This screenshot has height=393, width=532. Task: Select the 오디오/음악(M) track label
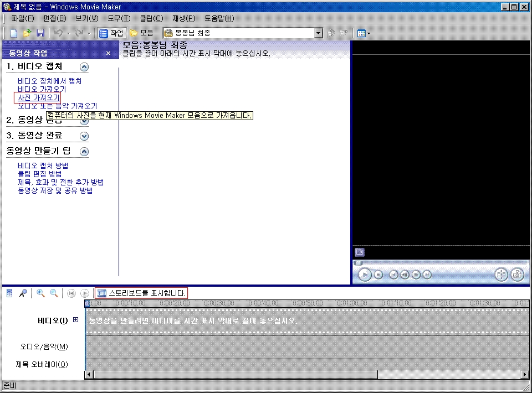click(44, 347)
